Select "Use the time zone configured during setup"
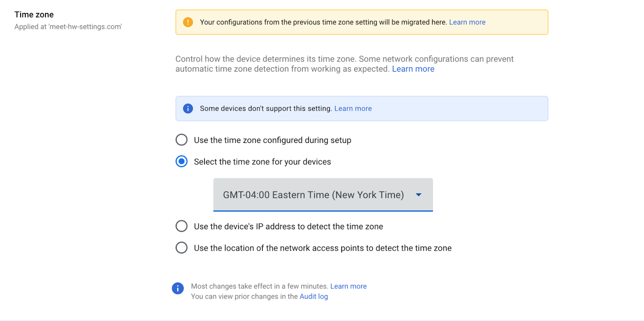Image resolution: width=644 pixels, height=321 pixels. tap(182, 140)
